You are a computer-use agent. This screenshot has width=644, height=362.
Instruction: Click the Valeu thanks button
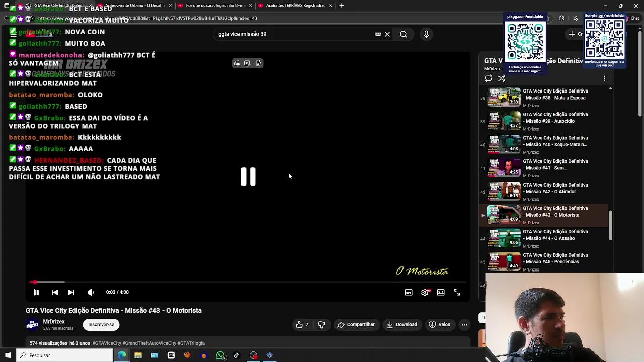pyautogui.click(x=440, y=325)
